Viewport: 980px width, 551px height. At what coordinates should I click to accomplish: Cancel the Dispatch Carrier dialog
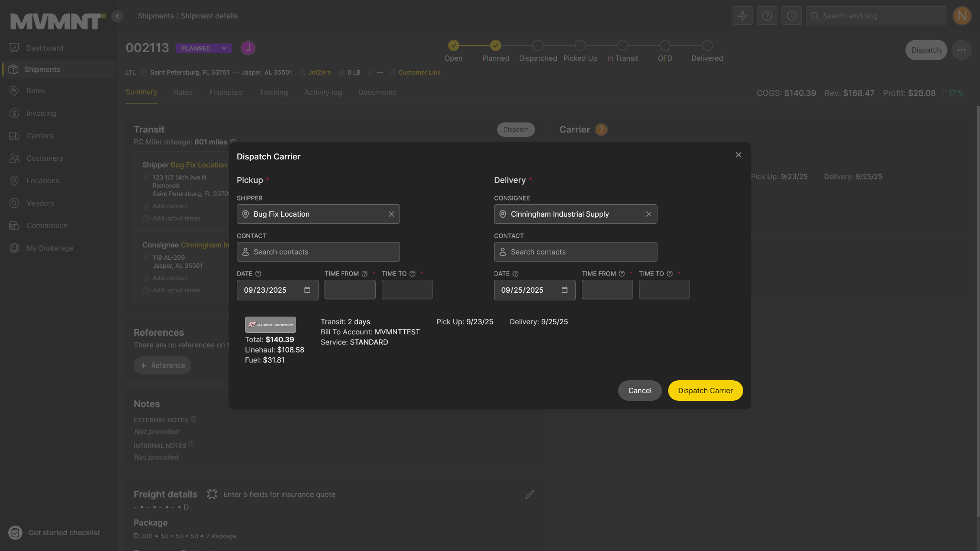[639, 391]
